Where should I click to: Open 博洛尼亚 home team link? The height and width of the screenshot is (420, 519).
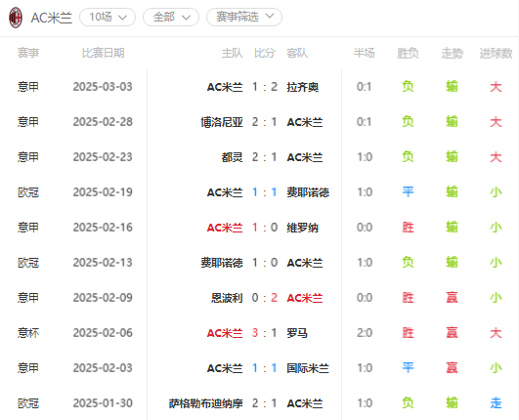[222, 122]
